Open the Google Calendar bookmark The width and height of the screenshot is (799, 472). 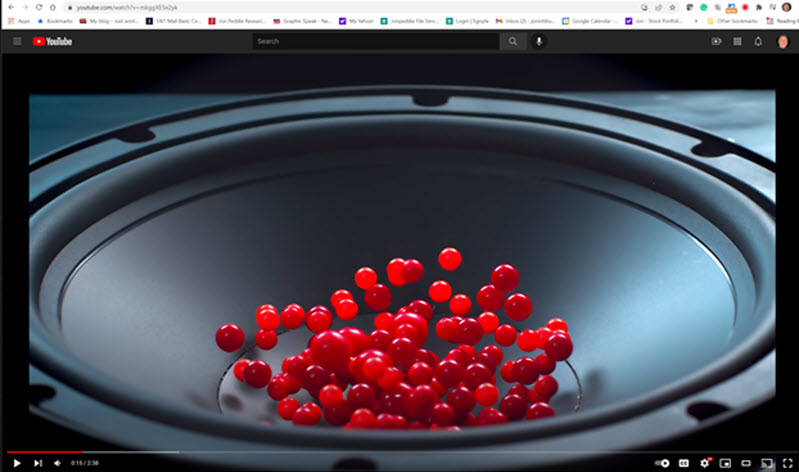(590, 21)
